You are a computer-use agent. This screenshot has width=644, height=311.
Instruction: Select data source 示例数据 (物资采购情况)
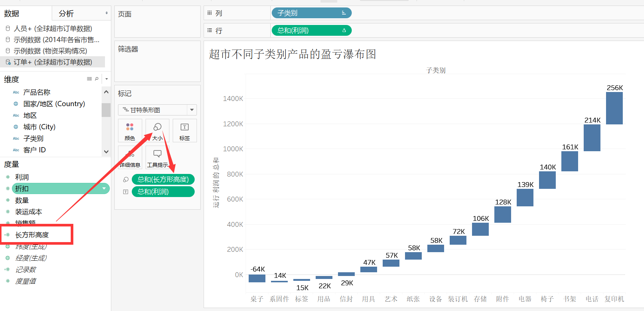[50, 51]
